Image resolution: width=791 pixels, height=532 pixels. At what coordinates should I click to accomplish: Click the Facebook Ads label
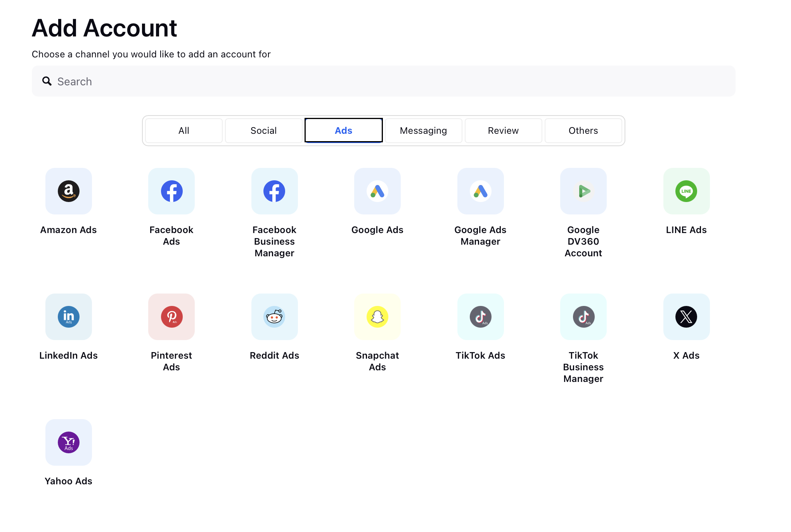[x=171, y=236]
